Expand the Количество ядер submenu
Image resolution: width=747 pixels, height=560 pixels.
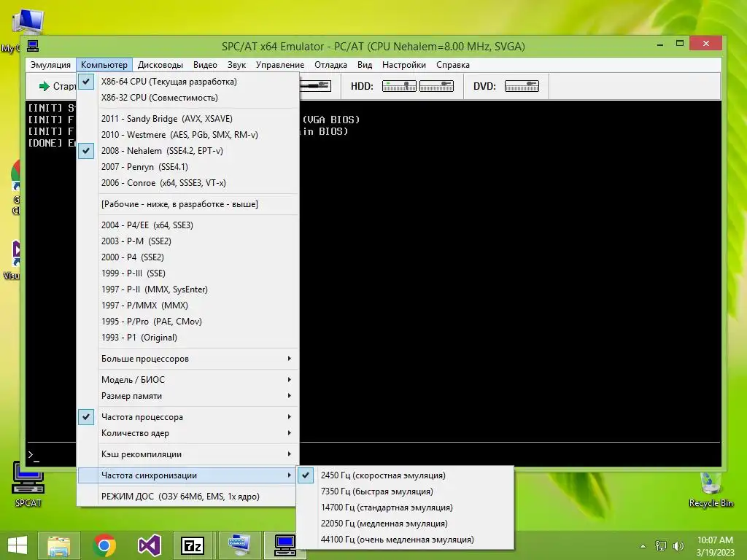click(x=187, y=433)
